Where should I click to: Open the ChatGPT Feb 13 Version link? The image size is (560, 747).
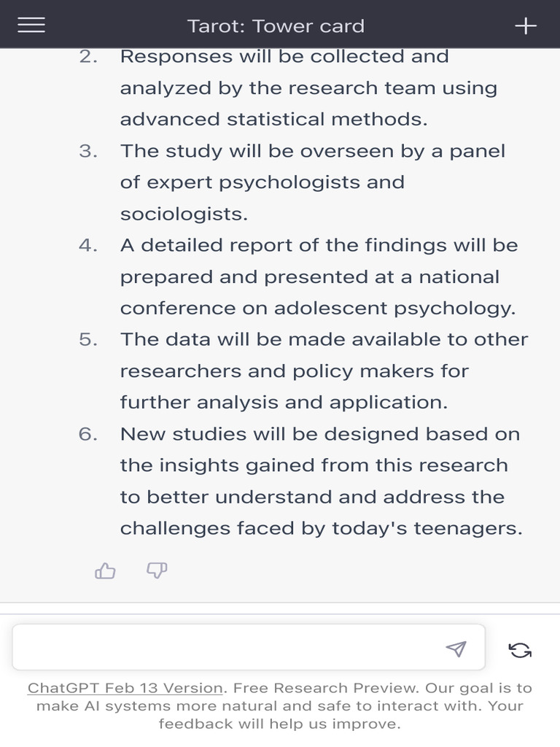tap(125, 688)
